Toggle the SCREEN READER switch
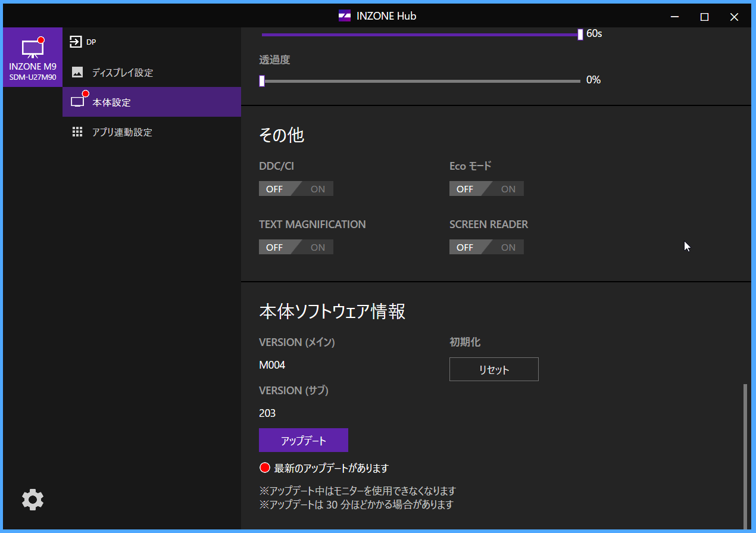The height and width of the screenshot is (533, 756). point(486,247)
